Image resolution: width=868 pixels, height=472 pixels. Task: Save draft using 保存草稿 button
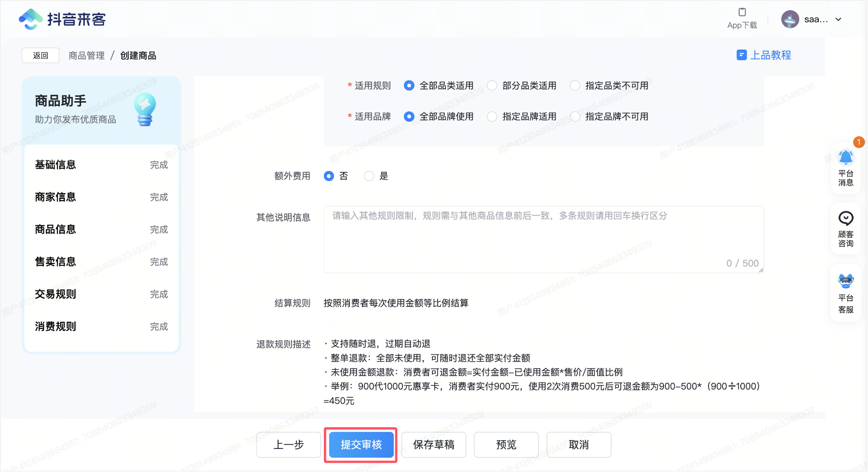click(433, 445)
